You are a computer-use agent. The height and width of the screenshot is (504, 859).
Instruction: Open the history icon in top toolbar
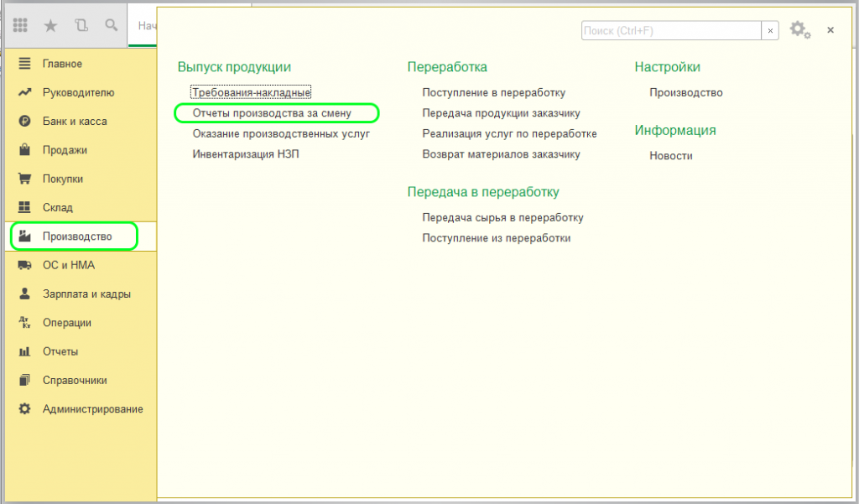pyautogui.click(x=81, y=26)
